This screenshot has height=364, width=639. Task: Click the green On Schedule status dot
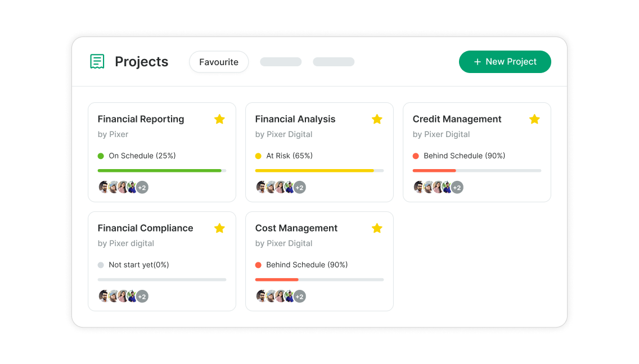tap(101, 156)
